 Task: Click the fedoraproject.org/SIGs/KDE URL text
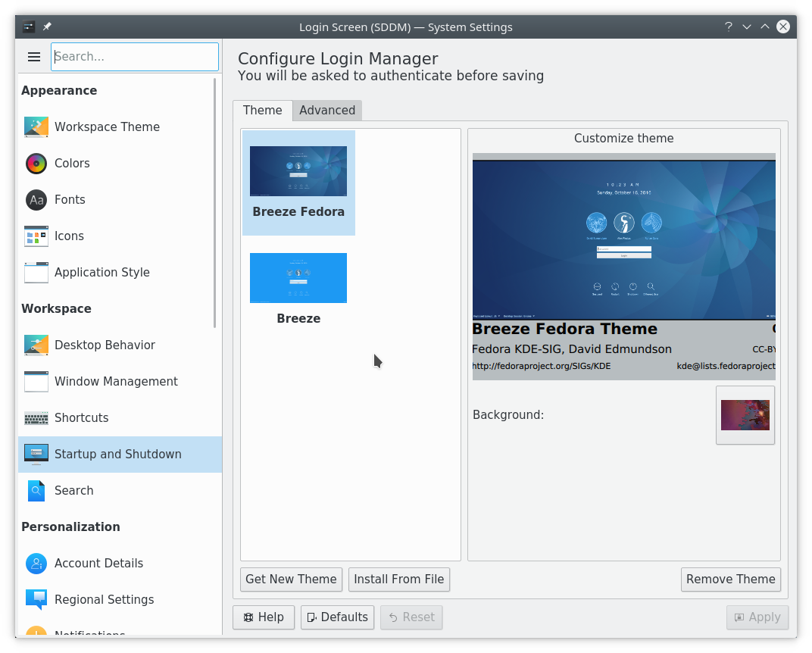tap(542, 366)
